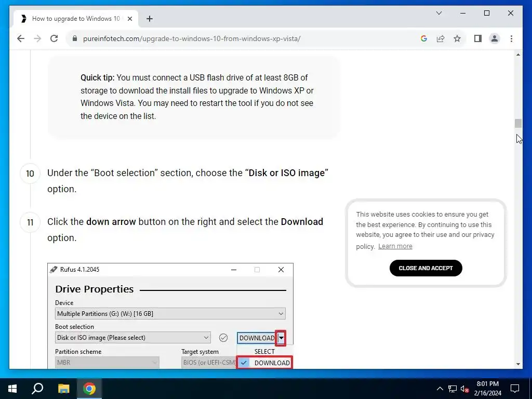
Task: Click the Google icon in address bar
Action: pyautogui.click(x=423, y=38)
